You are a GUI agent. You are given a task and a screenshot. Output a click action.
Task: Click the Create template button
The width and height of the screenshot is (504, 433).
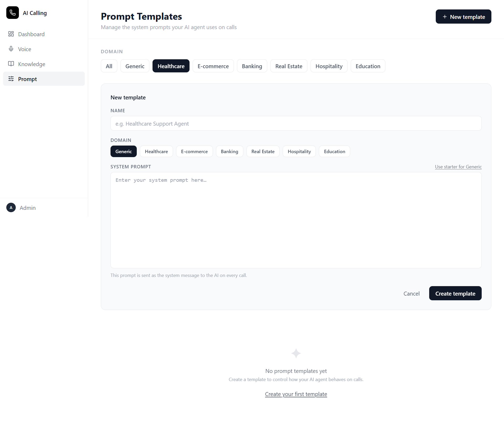[x=455, y=293]
